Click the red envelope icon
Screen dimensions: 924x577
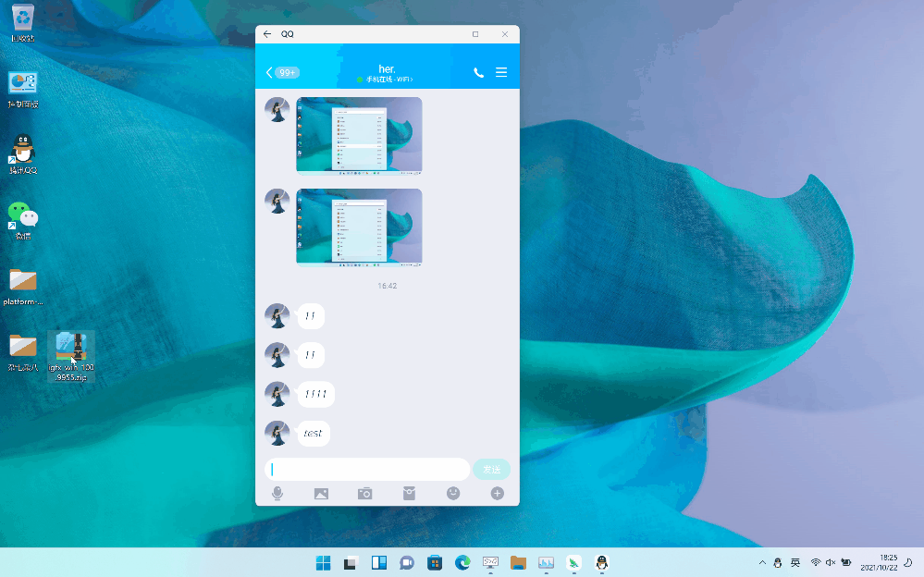(x=410, y=494)
